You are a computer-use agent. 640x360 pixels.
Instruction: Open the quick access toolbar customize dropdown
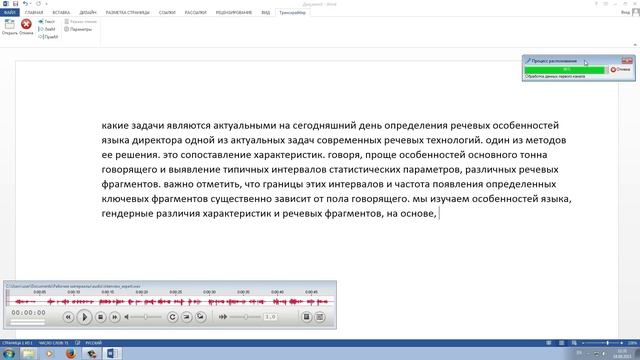point(47,4)
